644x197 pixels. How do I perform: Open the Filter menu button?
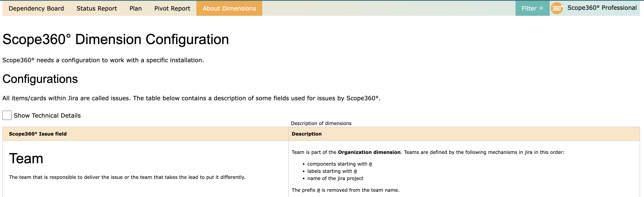532,8
